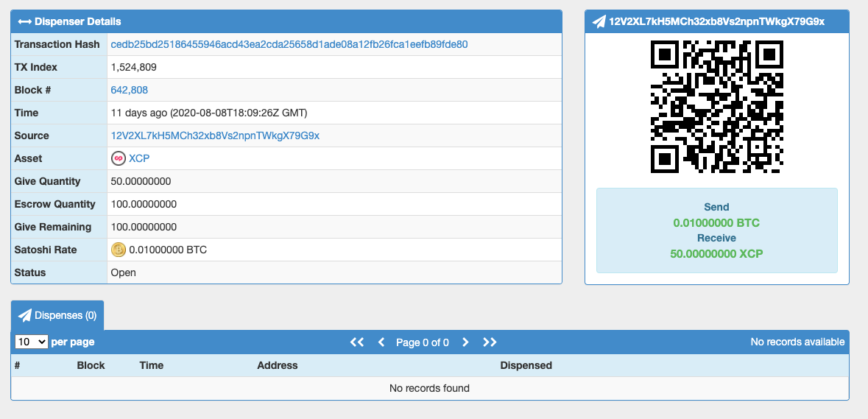The image size is (868, 419).
Task: Click the Satoshi Rate value 0.01000000 BTC
Action: (168, 250)
